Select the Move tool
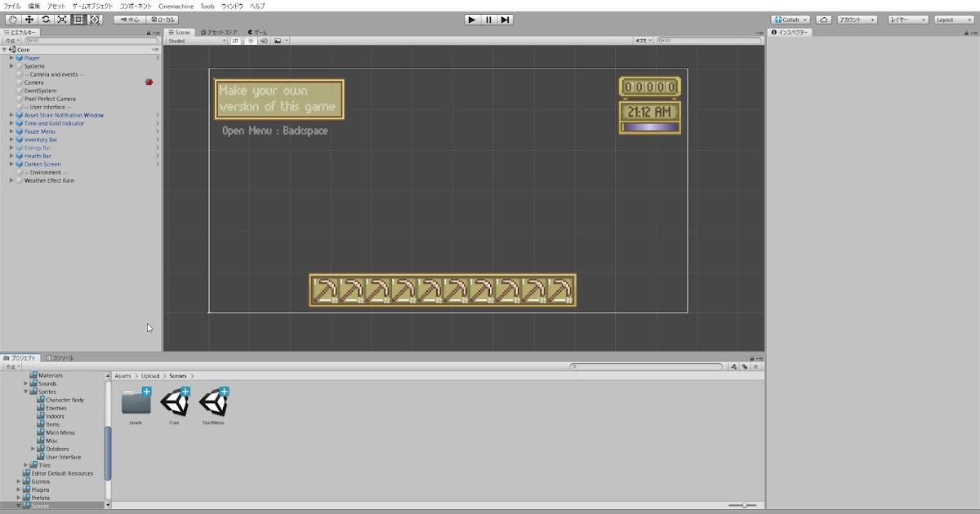Screen dimensions: 980x514 29,20
